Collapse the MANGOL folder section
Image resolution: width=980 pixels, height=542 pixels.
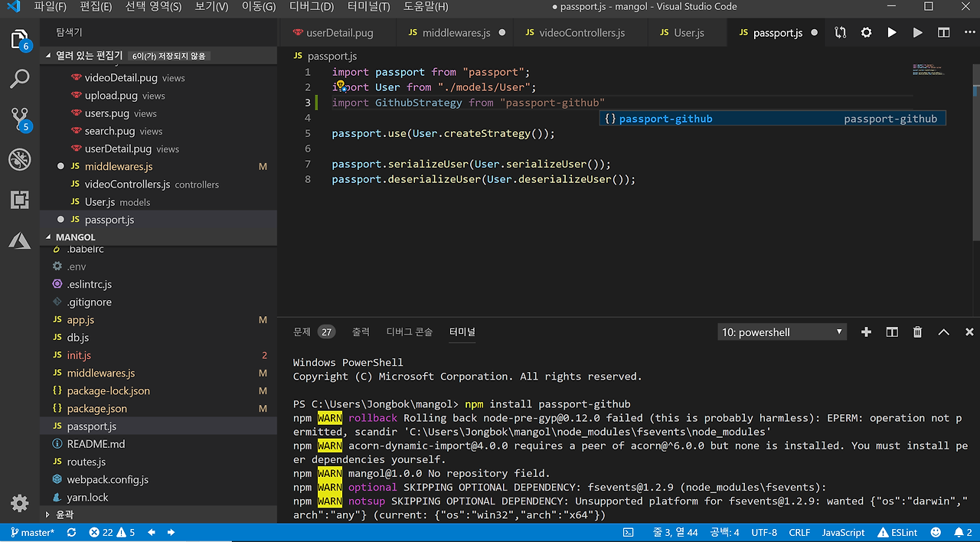click(75, 237)
